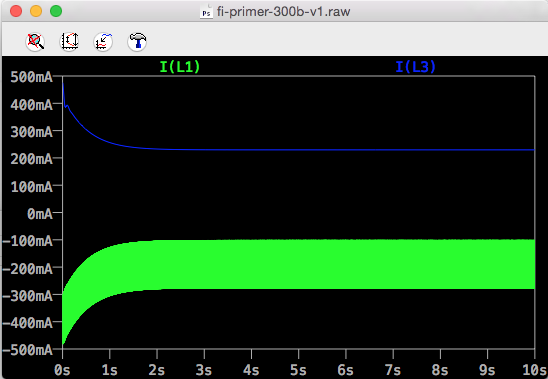The height and width of the screenshot is (379, 548).
Task: Click the 0mA vertical axis label
Action: click(40, 214)
